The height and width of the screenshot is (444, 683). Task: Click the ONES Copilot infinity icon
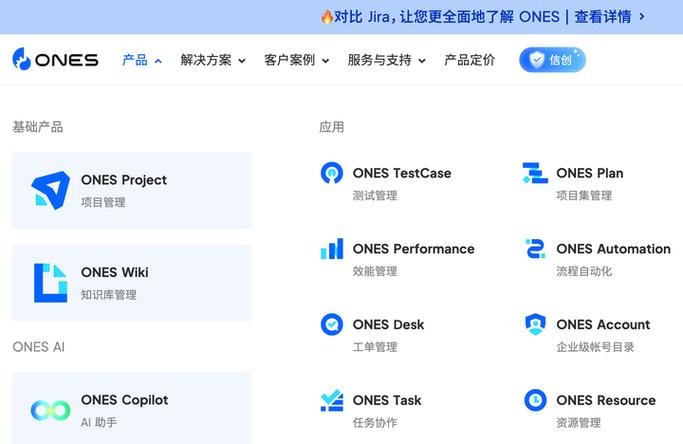coord(51,410)
